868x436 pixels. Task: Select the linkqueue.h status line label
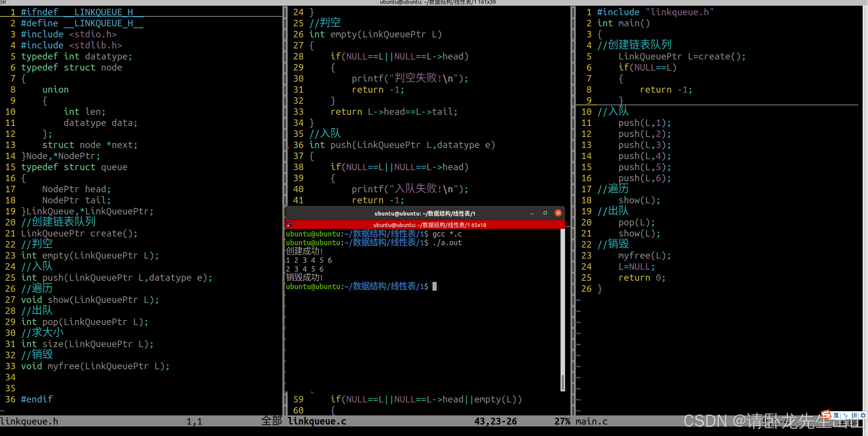tap(29, 421)
